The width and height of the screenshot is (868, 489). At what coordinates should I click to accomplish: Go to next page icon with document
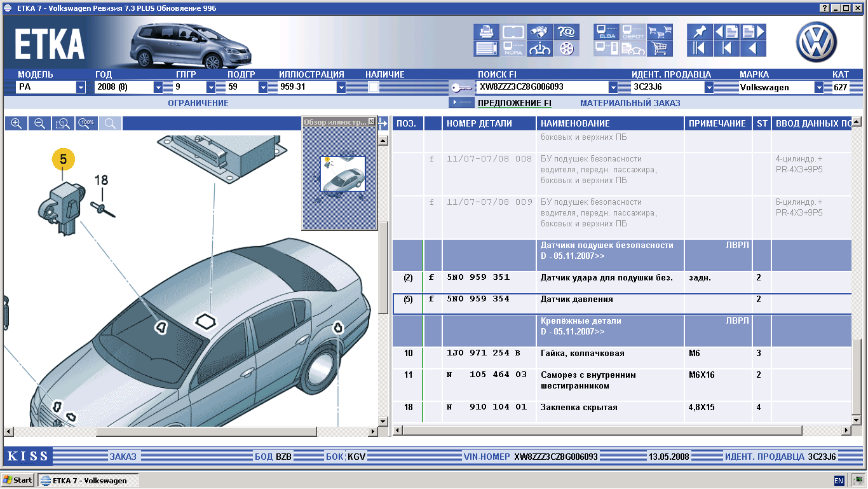[x=753, y=31]
